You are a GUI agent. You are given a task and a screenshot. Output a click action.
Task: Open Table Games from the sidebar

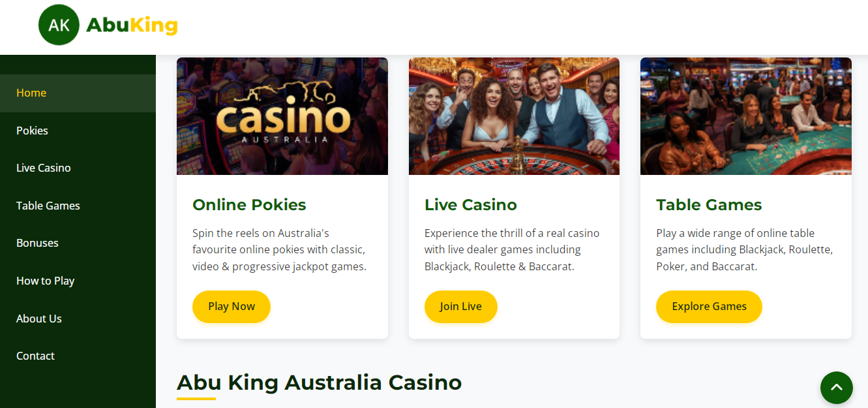48,206
